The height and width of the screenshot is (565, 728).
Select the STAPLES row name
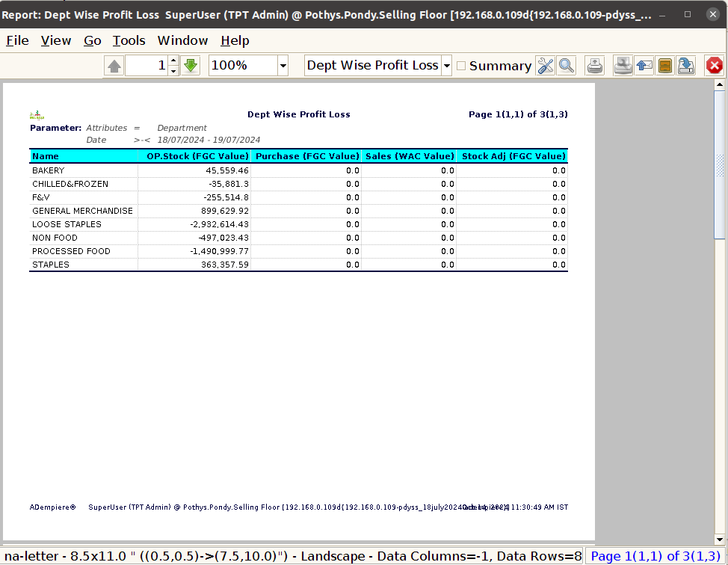51,265
